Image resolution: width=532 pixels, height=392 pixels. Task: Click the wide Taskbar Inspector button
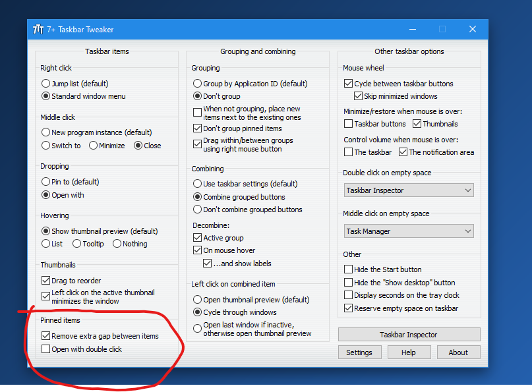[409, 335]
